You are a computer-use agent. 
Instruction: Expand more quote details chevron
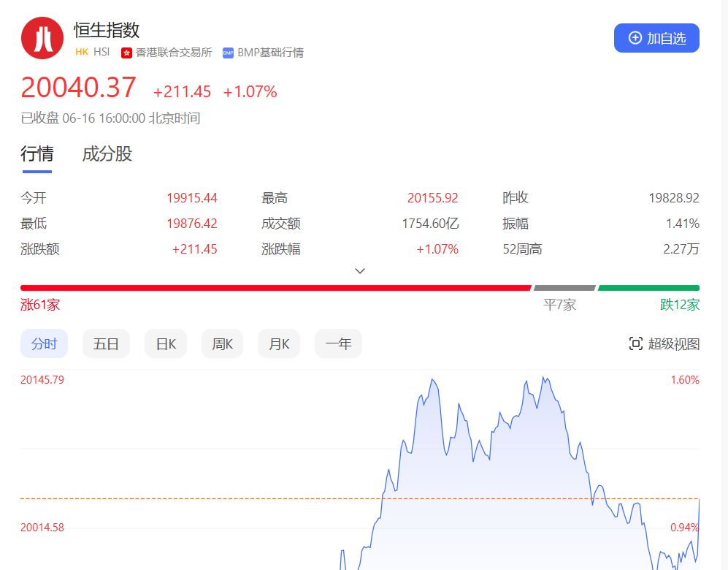[360, 270]
